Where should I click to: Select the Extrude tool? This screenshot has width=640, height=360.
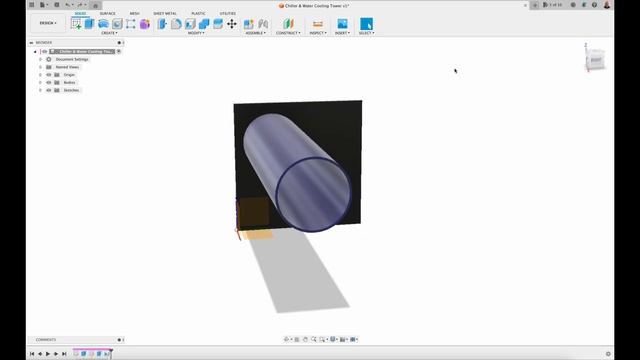[89, 24]
